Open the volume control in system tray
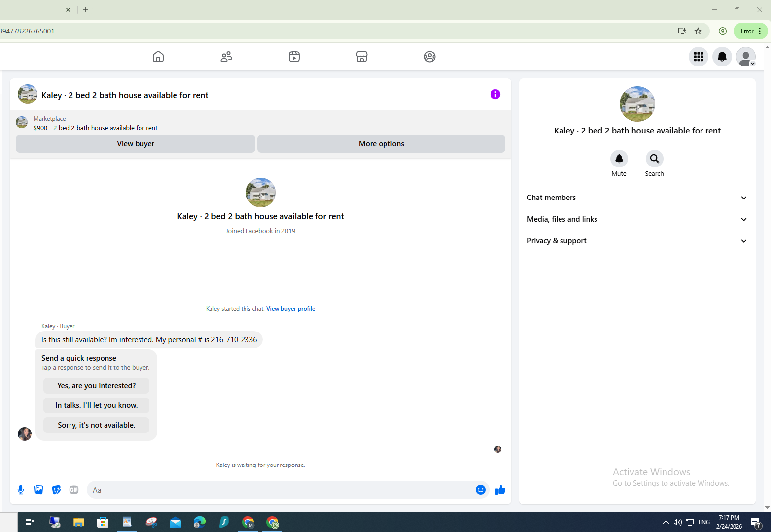 click(x=677, y=522)
